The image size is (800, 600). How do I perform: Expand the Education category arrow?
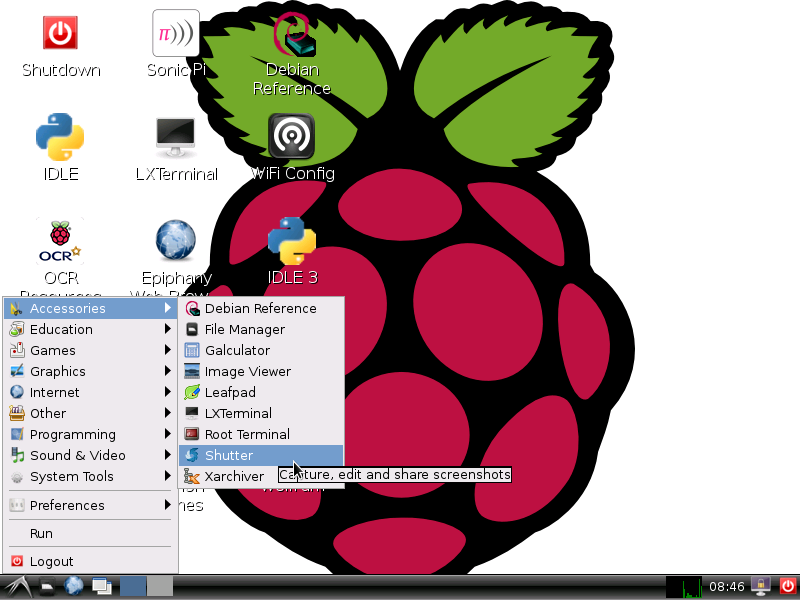(x=167, y=329)
